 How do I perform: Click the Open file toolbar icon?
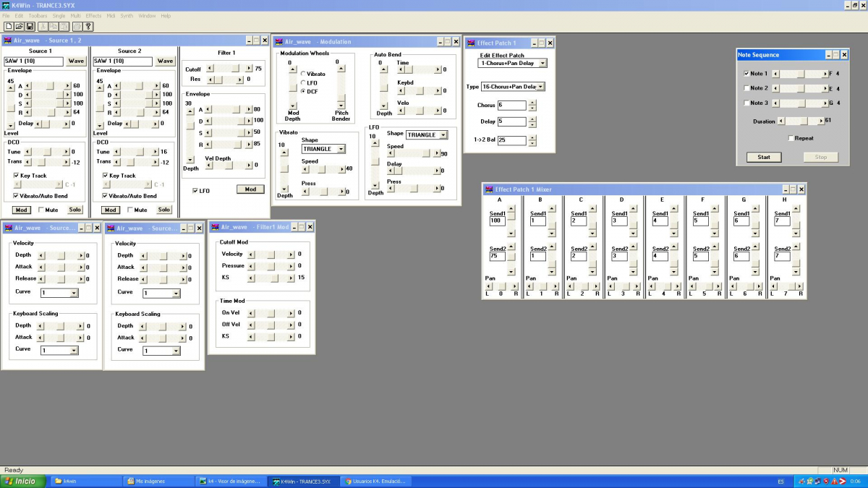coord(20,27)
